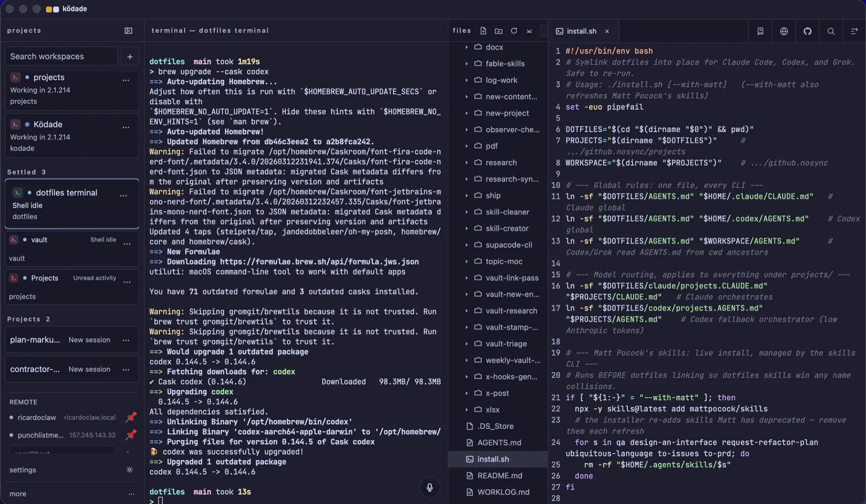Focus the Search workspaces field

(61, 57)
